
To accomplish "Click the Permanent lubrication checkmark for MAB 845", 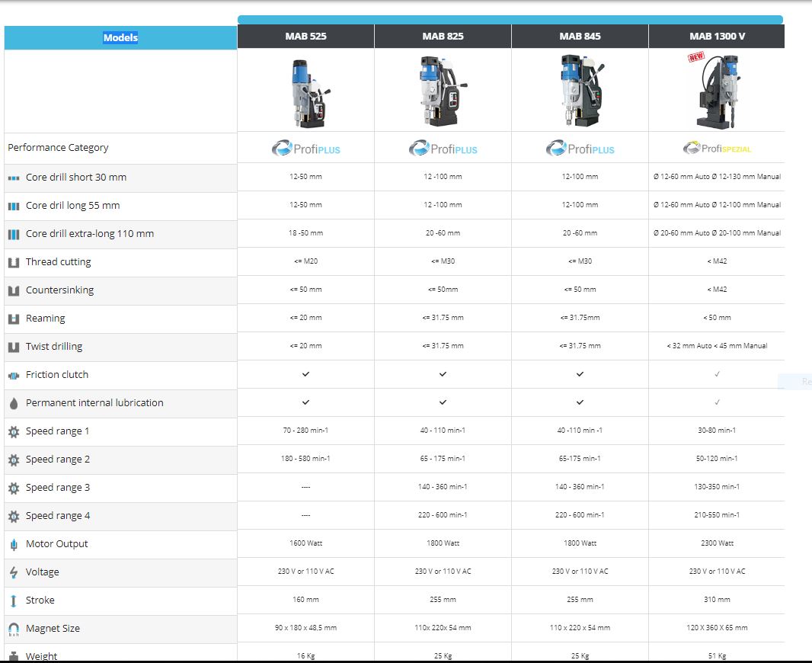I will coord(580,402).
